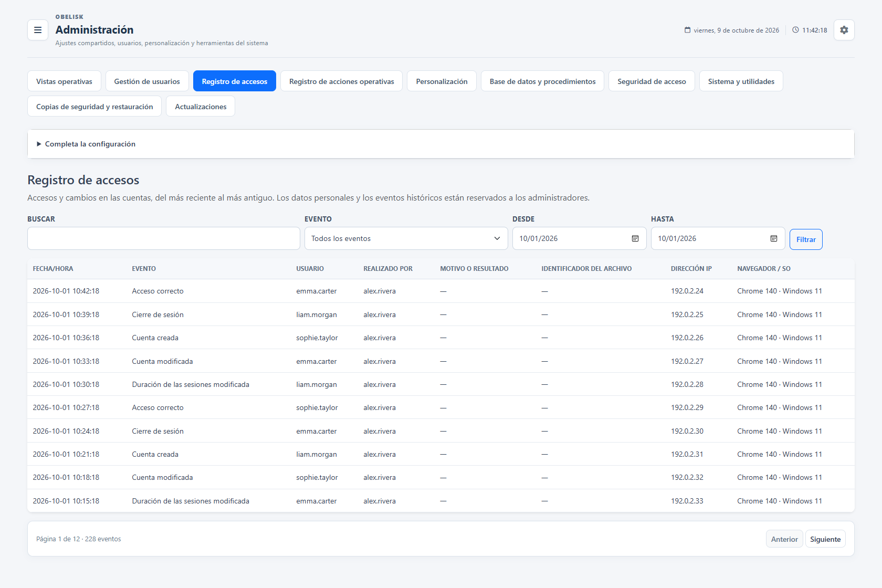Open Base de datos y procedimientos tab
Screen dimensions: 882x588
point(542,81)
